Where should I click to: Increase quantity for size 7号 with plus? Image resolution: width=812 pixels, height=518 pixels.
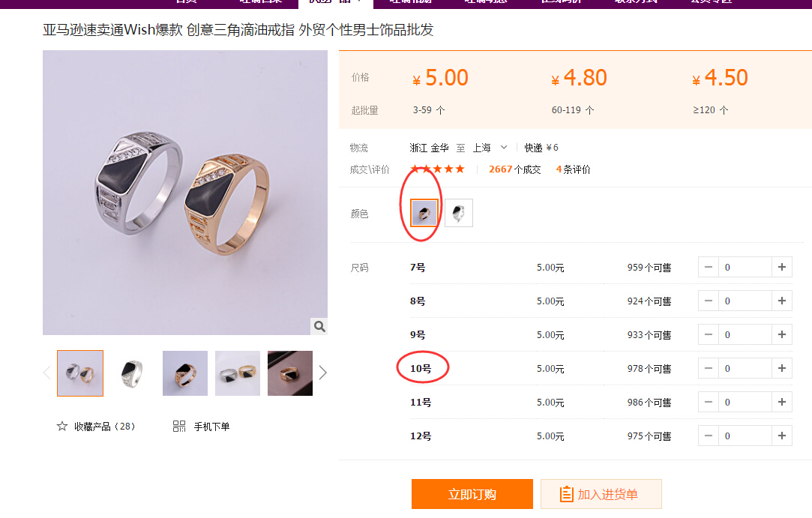[782, 268]
